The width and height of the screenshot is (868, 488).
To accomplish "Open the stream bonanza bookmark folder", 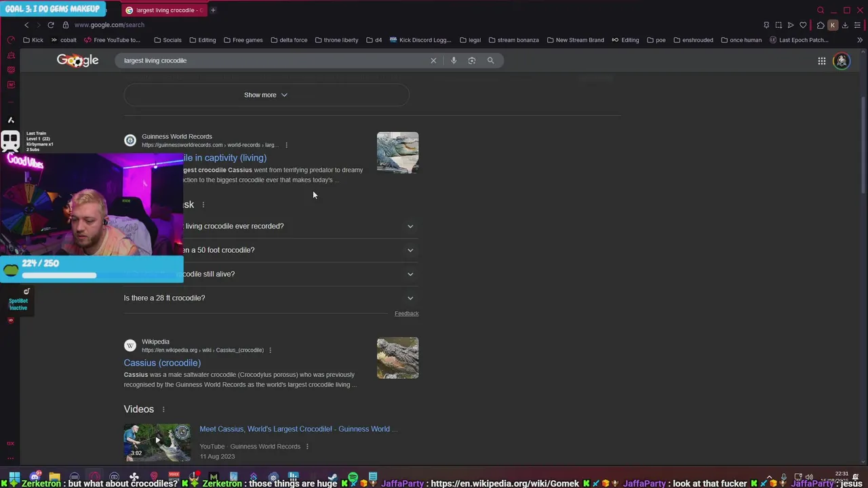I will pyautogui.click(x=513, y=40).
